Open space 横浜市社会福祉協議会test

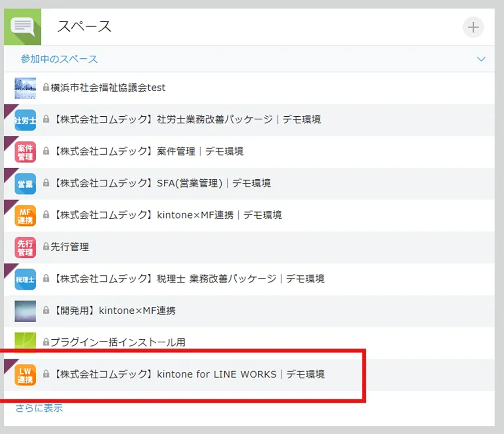point(108,88)
